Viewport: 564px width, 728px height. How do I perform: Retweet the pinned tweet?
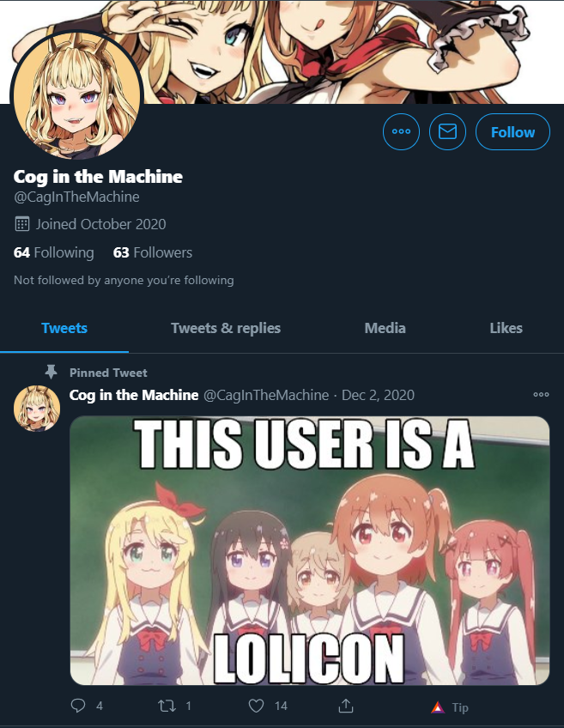167,706
